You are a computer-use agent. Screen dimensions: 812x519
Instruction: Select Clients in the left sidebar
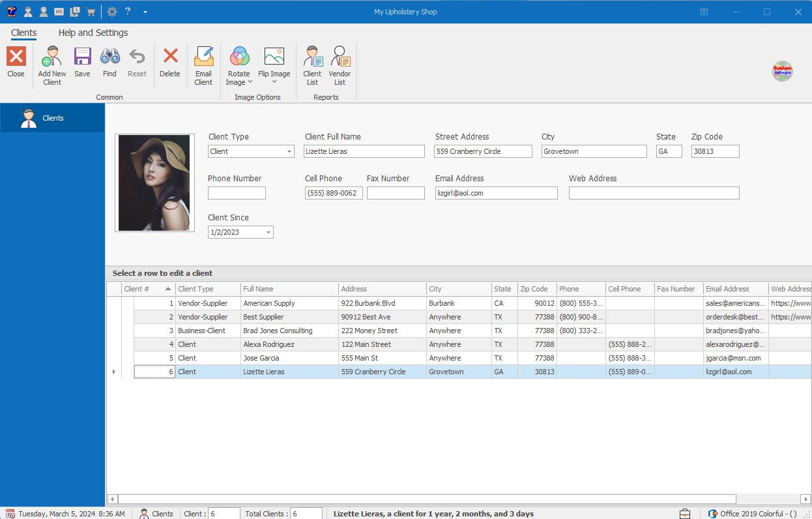(52, 118)
